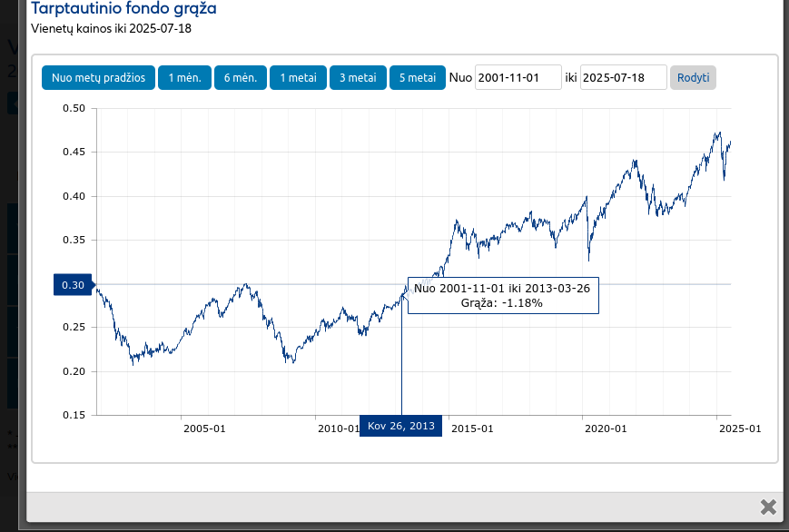Show the 1 mėn. period
The width and height of the screenshot is (789, 532).
(184, 77)
